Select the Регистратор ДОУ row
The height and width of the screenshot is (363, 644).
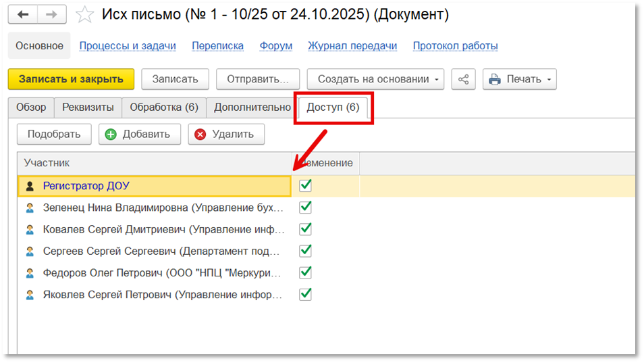(326, 186)
